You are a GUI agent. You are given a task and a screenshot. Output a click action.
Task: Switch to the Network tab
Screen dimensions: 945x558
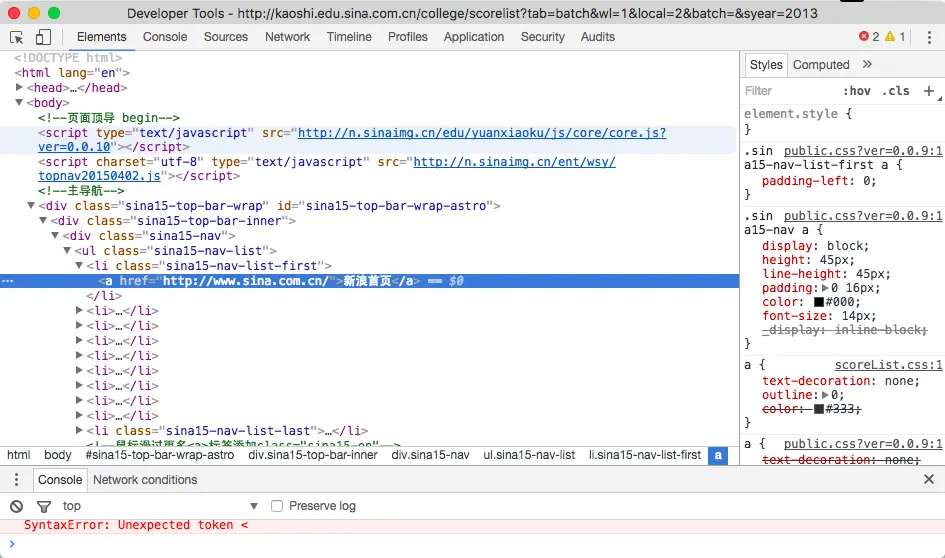click(x=287, y=37)
